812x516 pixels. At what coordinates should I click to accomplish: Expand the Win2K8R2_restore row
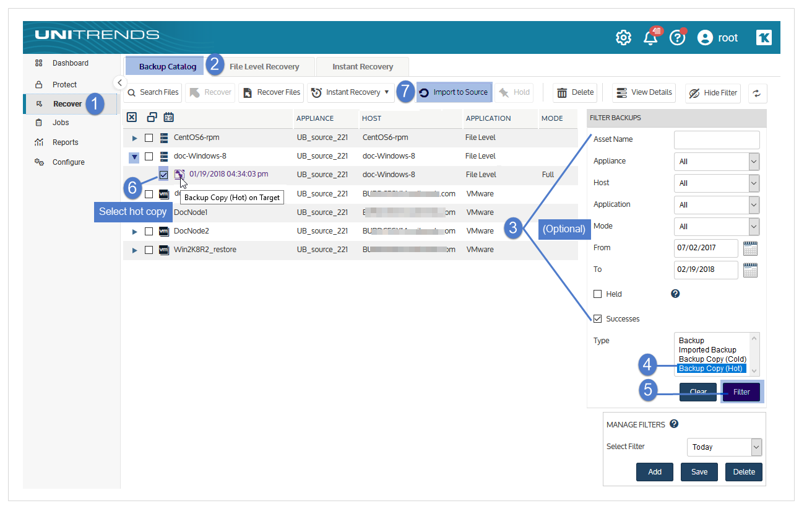pos(134,250)
